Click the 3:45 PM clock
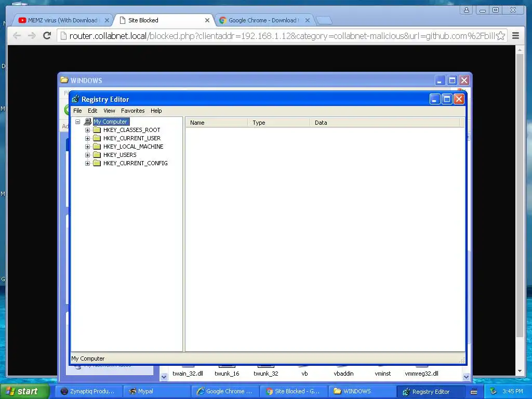Screen dimensions: 532x399 pyautogui.click(x=513, y=391)
